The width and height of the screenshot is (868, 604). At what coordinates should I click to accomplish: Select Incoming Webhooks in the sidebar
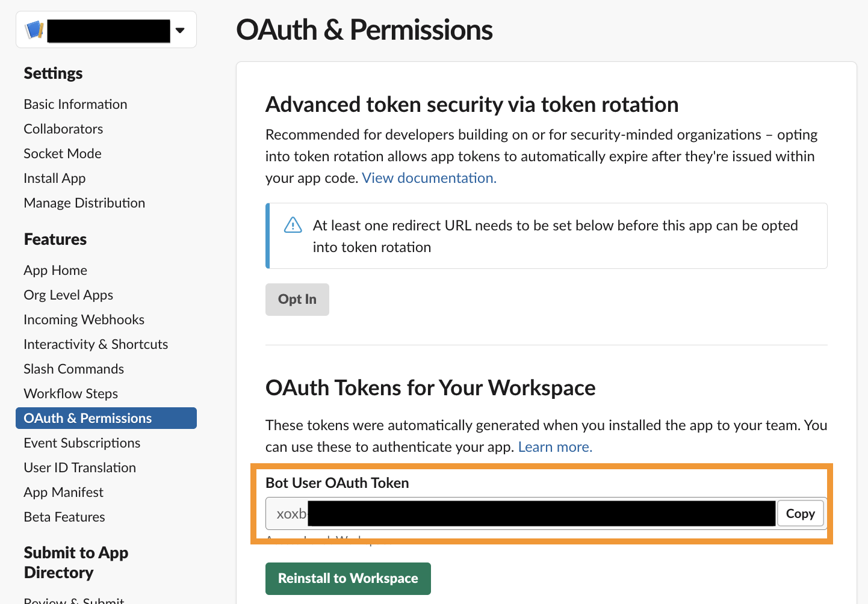[x=84, y=319]
